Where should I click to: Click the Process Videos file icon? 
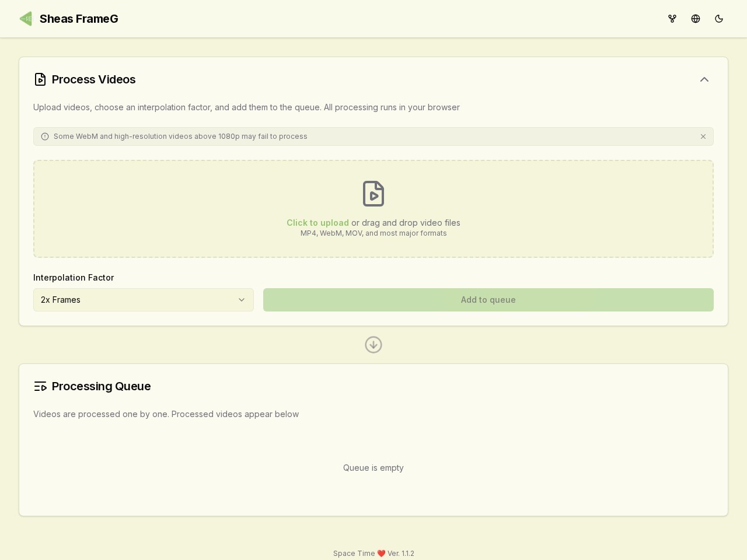tap(40, 79)
